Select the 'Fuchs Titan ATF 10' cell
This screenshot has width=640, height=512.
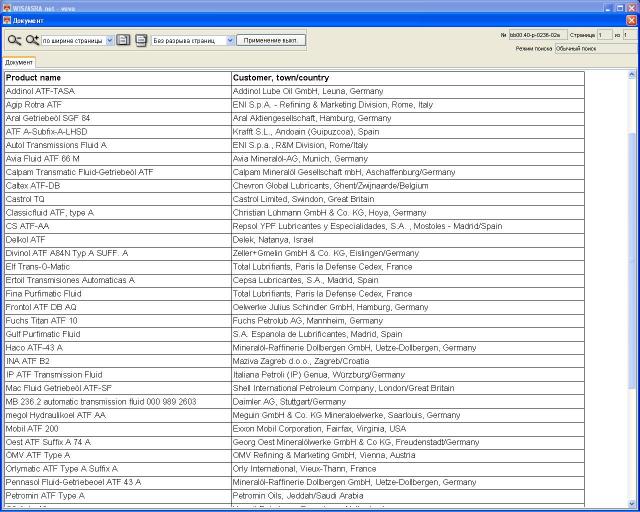point(118,321)
